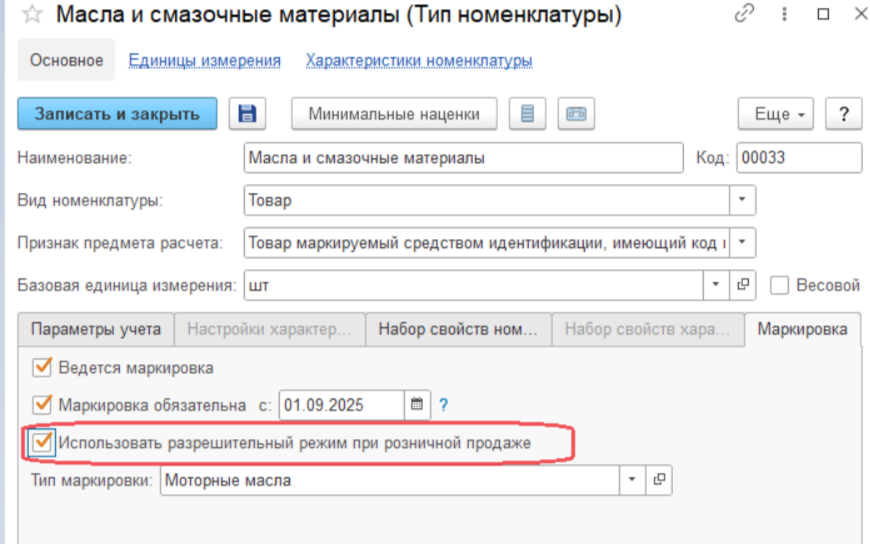Click the question mark hint near date
This screenshot has width=870, height=544.
pos(443,405)
